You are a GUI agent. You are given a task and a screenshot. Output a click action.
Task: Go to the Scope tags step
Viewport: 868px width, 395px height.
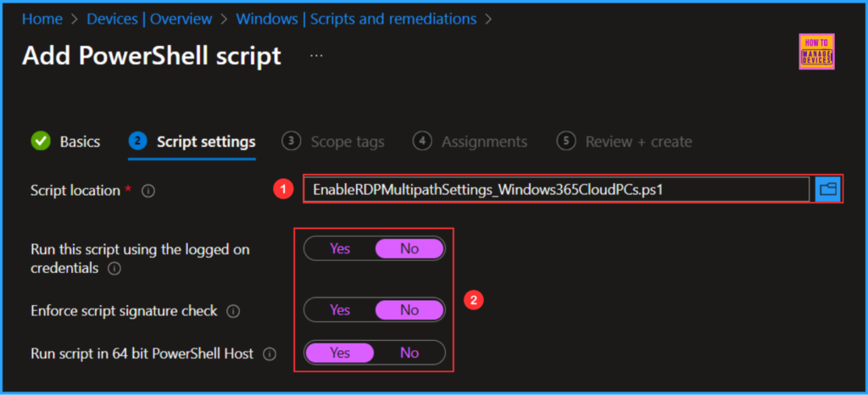coord(347,142)
